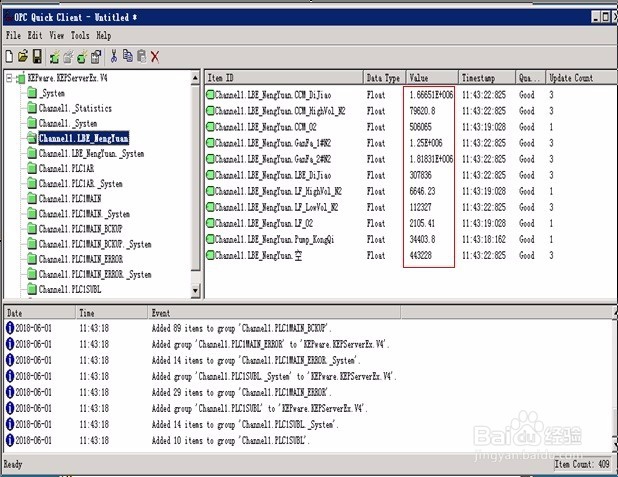Click value 6646.23
Image resolution: width=618 pixels, height=477 pixels.
click(x=422, y=191)
